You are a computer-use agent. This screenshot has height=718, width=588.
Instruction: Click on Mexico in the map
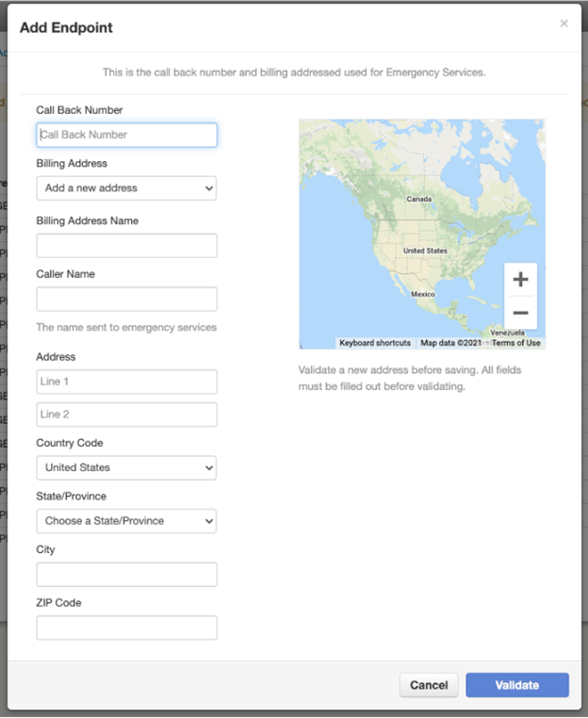422,294
